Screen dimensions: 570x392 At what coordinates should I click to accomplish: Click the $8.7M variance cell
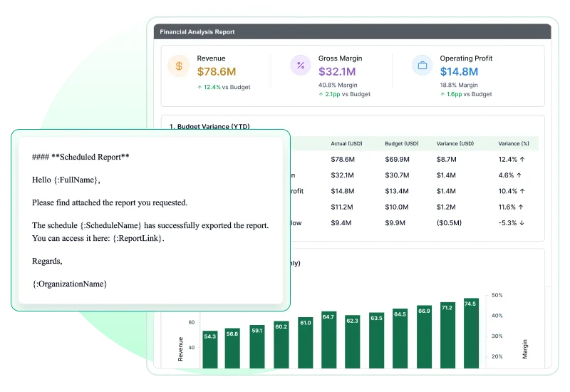[447, 159]
